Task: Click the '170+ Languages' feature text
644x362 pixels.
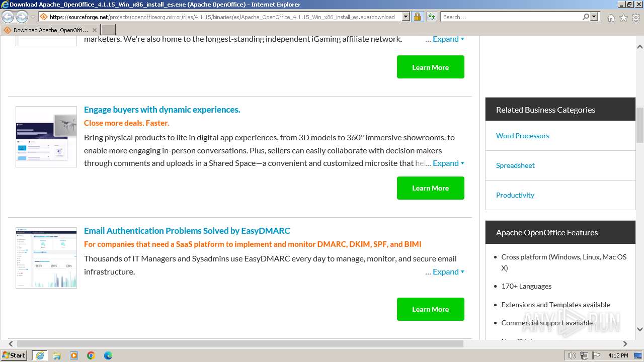Action: click(526, 286)
